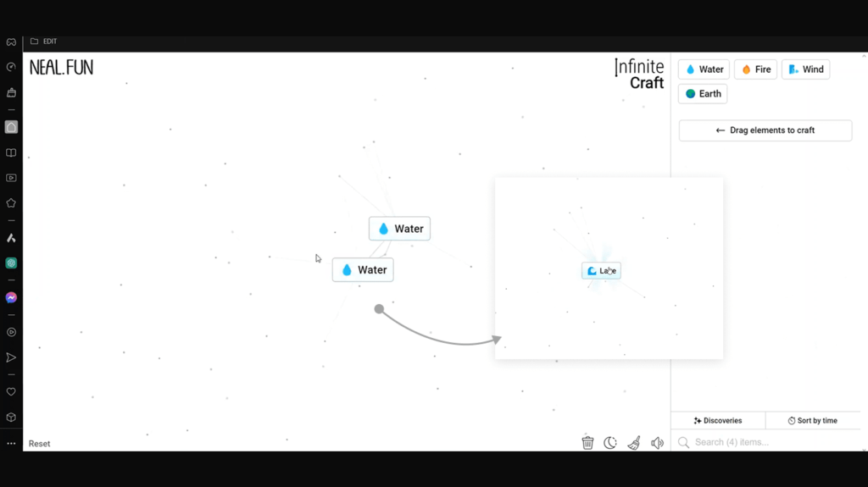Open the three-dots more menu in sidebar
Viewport: 868px width, 487px height.
click(x=11, y=443)
